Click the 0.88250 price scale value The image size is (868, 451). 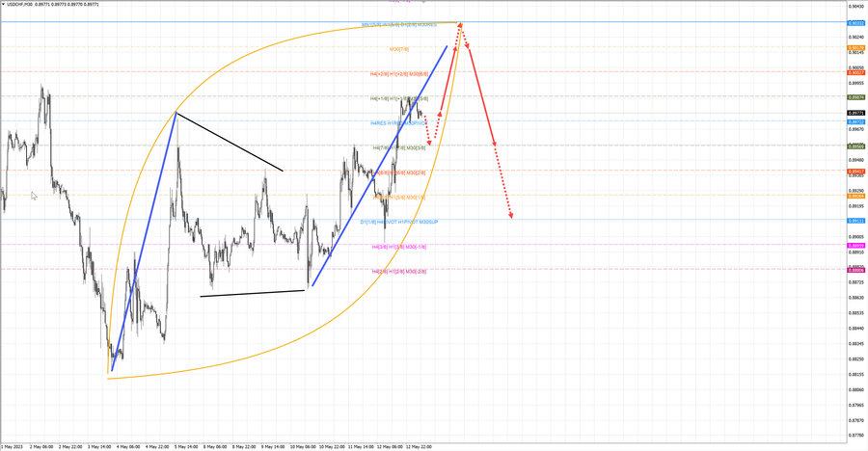(855, 358)
